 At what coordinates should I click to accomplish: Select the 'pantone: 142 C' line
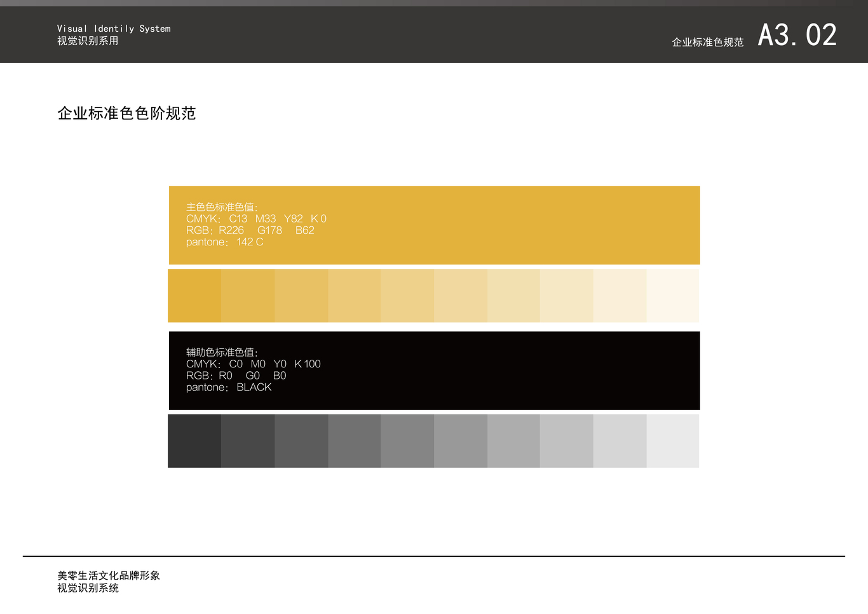pyautogui.click(x=224, y=242)
